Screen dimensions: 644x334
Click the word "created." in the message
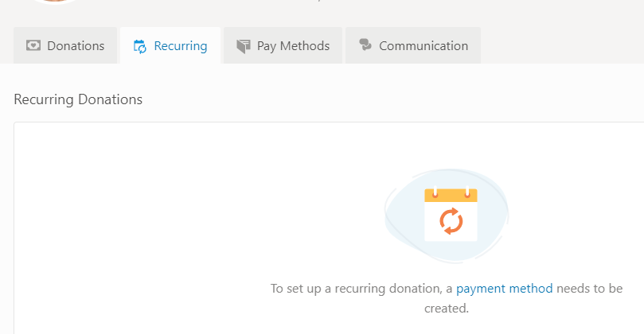[x=447, y=308]
